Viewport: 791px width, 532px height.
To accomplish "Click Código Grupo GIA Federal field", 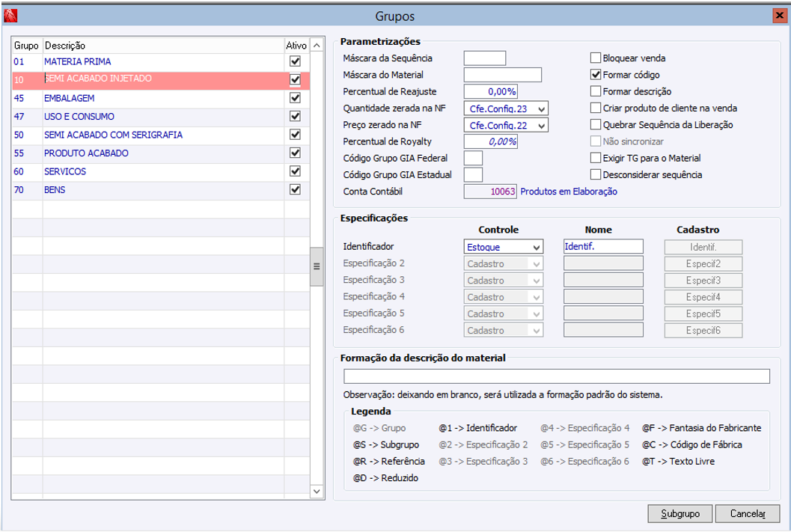I will (x=473, y=158).
